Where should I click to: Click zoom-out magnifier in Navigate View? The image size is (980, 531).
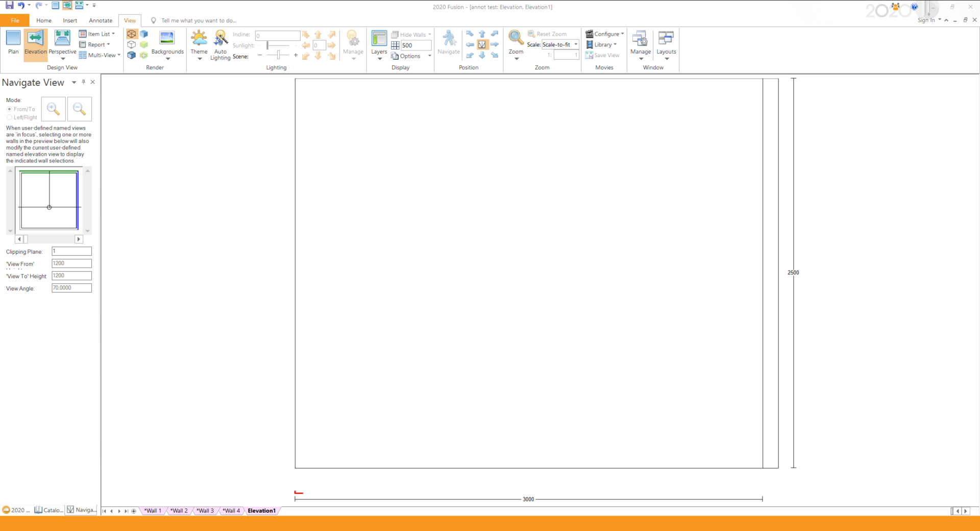(x=79, y=109)
